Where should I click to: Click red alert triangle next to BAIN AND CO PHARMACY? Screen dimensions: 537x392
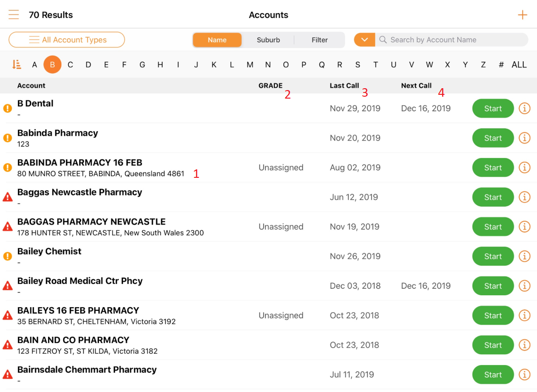coord(8,345)
